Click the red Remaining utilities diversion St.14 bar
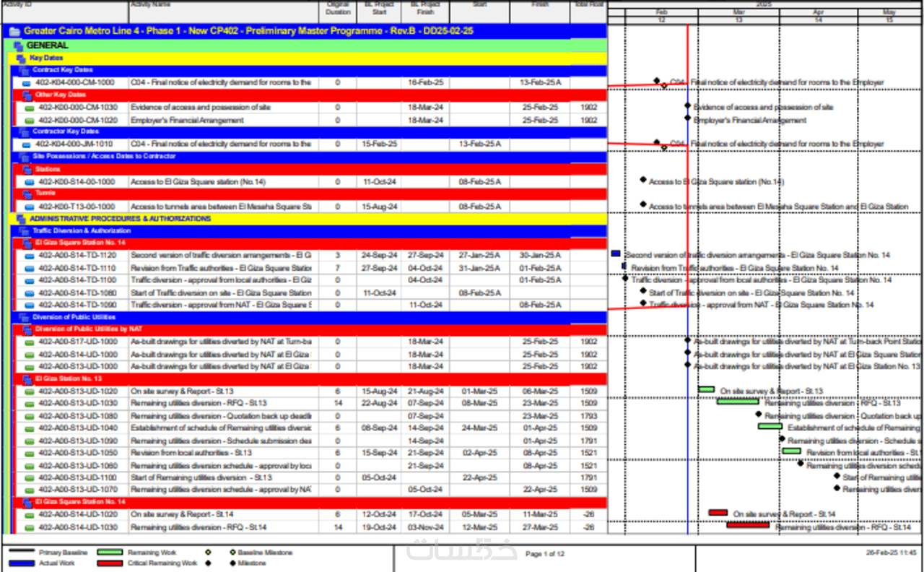The height and width of the screenshot is (572, 924). point(748,525)
